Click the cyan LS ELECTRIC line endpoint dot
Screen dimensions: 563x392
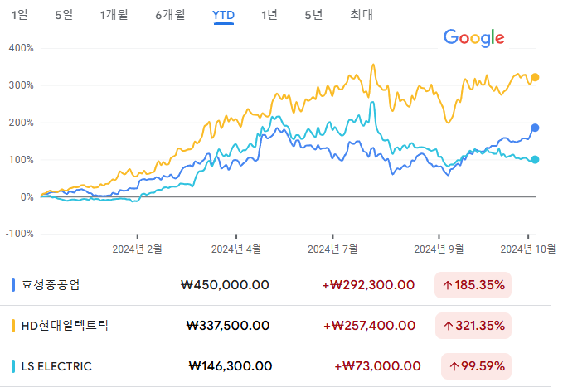click(x=535, y=160)
